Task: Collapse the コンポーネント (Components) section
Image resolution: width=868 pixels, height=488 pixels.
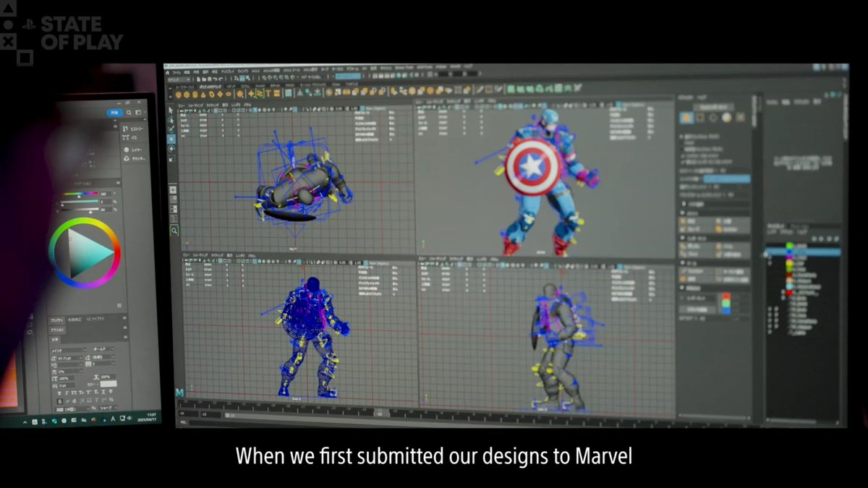Action: pos(684,237)
